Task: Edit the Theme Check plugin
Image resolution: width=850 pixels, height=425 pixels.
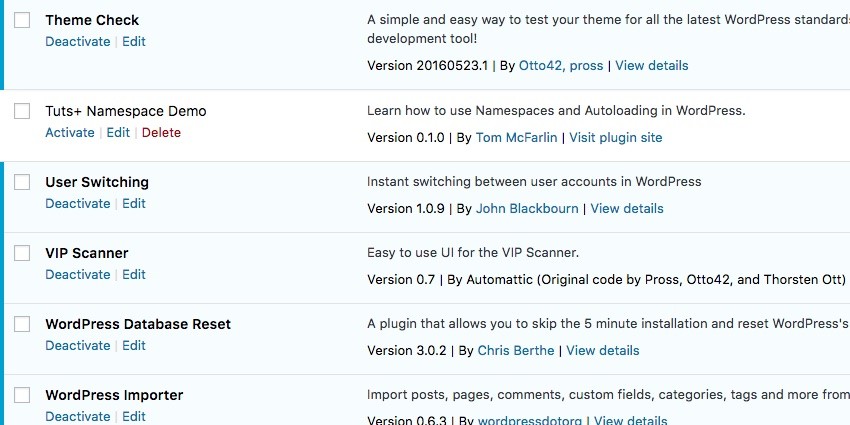Action: pos(134,42)
